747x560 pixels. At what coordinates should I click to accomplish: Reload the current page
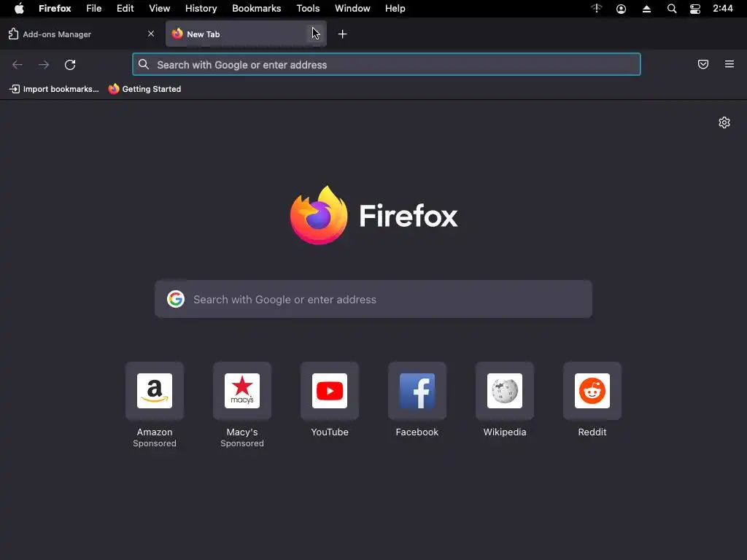pyautogui.click(x=70, y=65)
